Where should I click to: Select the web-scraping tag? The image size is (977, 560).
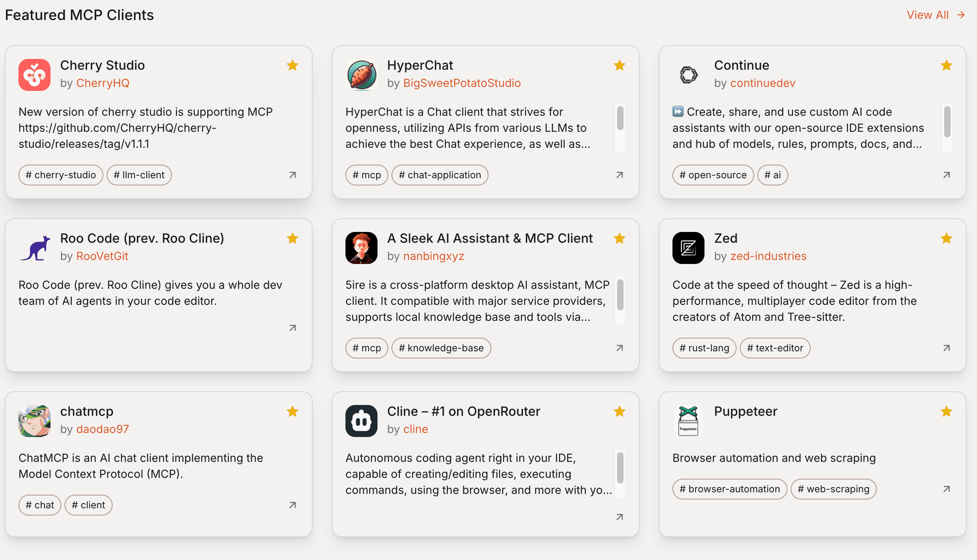834,489
